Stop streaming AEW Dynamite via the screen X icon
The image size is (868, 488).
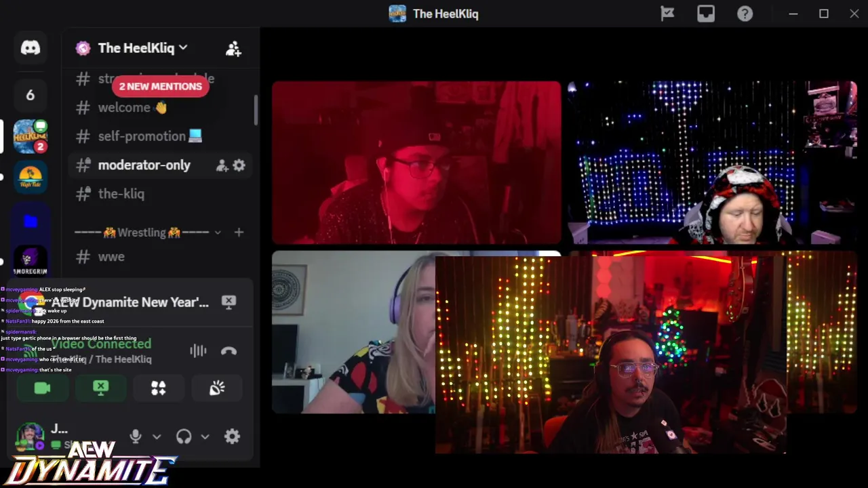pos(229,302)
